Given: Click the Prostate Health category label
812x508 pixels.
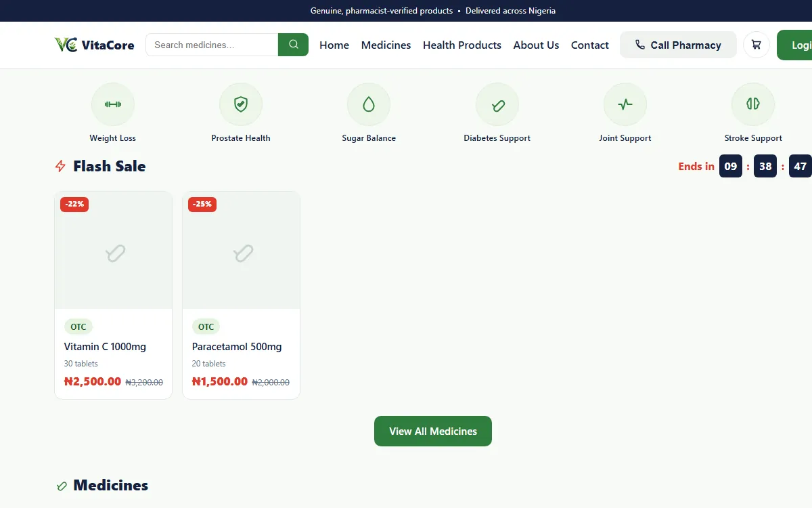Looking at the screenshot, I should [x=241, y=138].
